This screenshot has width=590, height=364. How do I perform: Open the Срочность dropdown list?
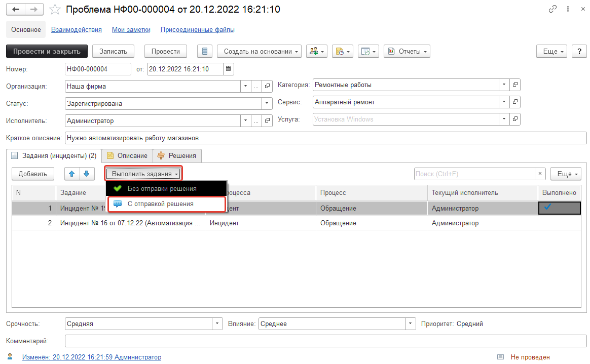click(217, 323)
